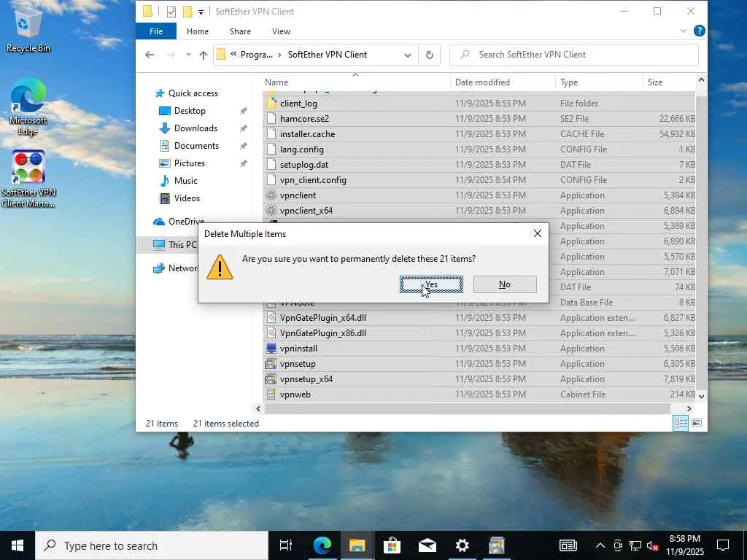Image resolution: width=747 pixels, height=560 pixels.
Task: Click the vpnsetup application icon
Action: 271,364
